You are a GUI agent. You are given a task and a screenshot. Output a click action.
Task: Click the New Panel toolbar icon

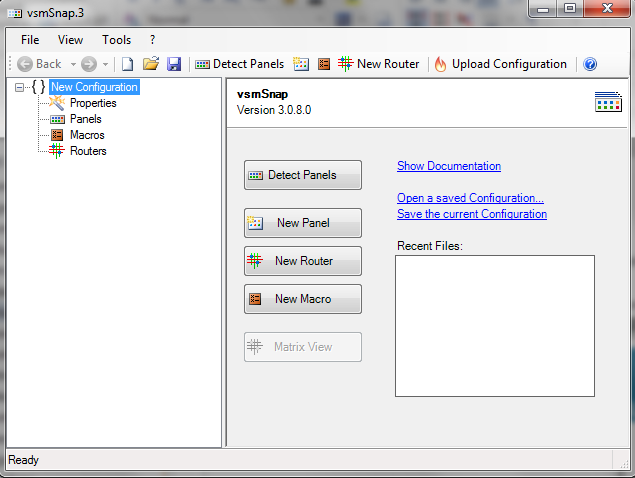(301, 64)
